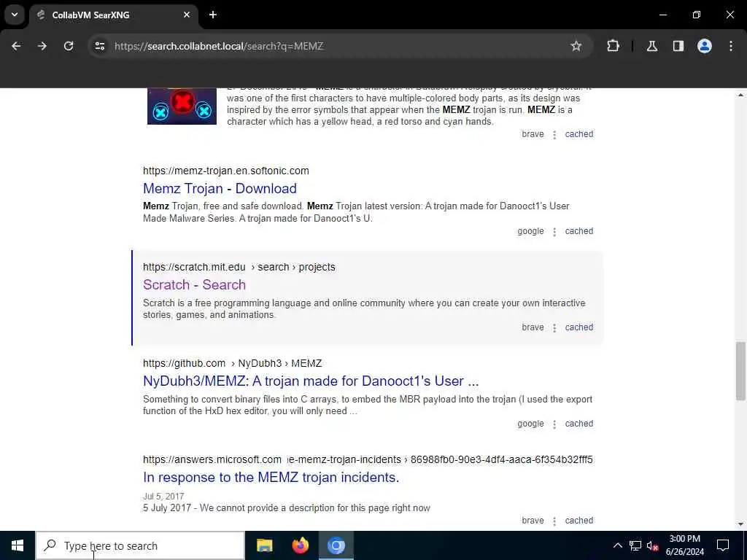Open the notifications action center
Viewport: 747px width, 560px height.
point(723,545)
